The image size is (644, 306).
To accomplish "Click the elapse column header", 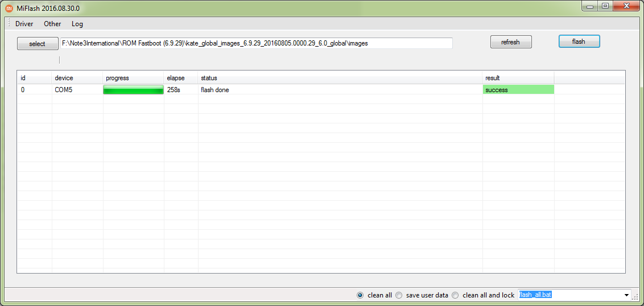I will [181, 77].
